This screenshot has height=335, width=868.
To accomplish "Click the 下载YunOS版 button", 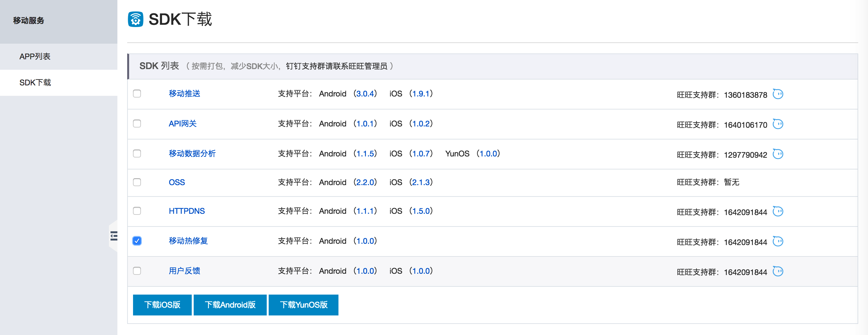I will tap(303, 305).
